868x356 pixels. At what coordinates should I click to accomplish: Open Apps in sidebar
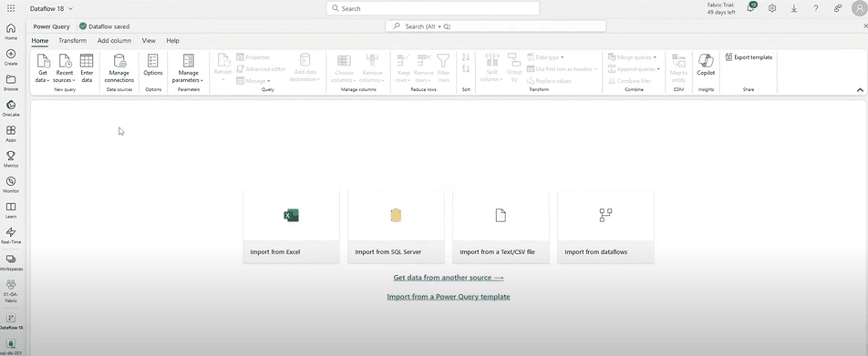pos(11,134)
